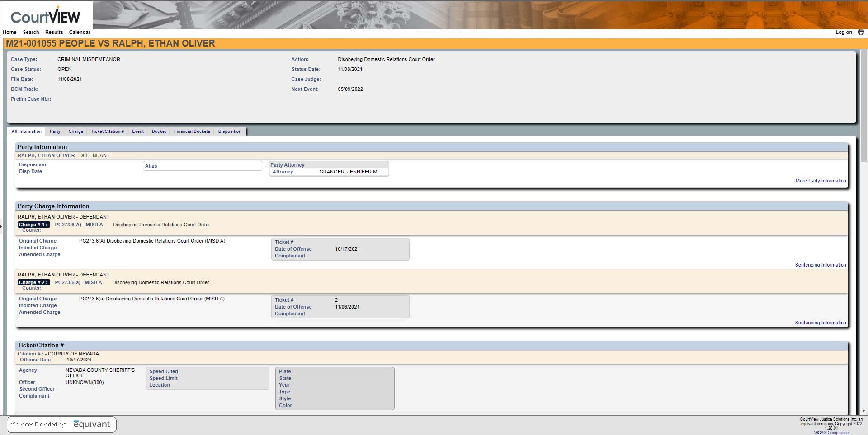Open the Search menu item
868x435 pixels.
tap(31, 32)
